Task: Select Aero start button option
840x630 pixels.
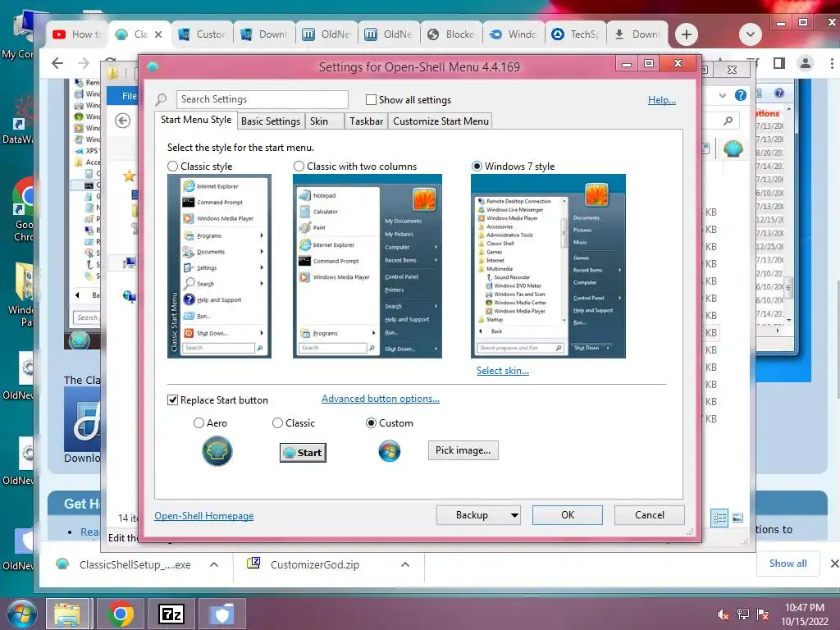Action: (199, 422)
